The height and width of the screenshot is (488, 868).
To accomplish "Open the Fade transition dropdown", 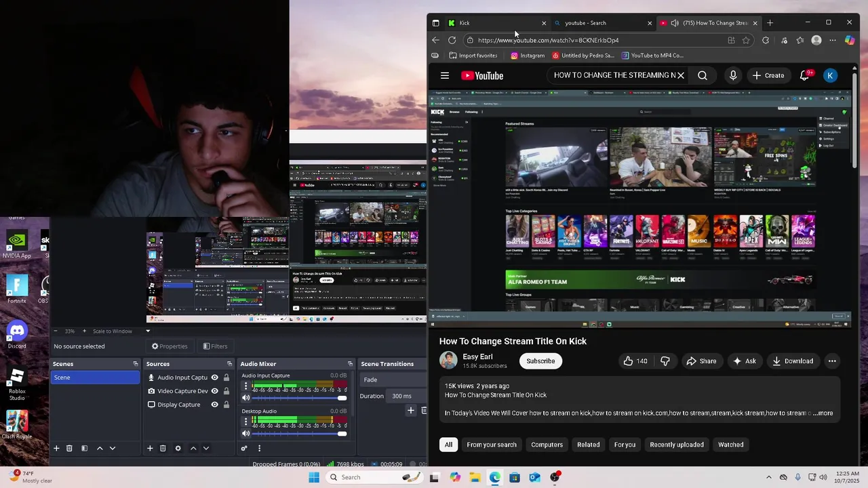I will pyautogui.click(x=393, y=380).
